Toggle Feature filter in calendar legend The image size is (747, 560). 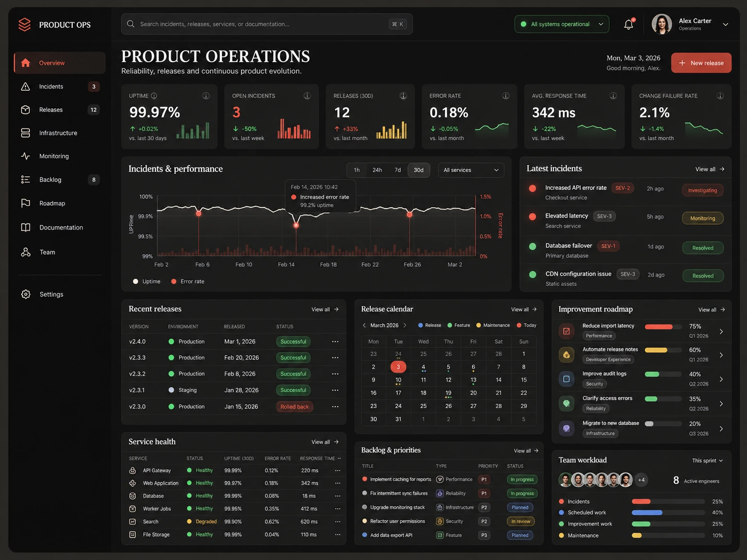tap(459, 325)
